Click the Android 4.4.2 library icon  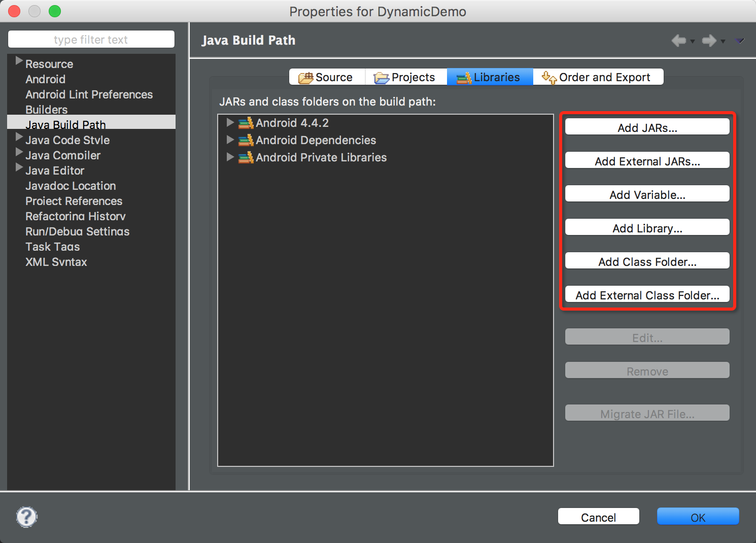246,123
